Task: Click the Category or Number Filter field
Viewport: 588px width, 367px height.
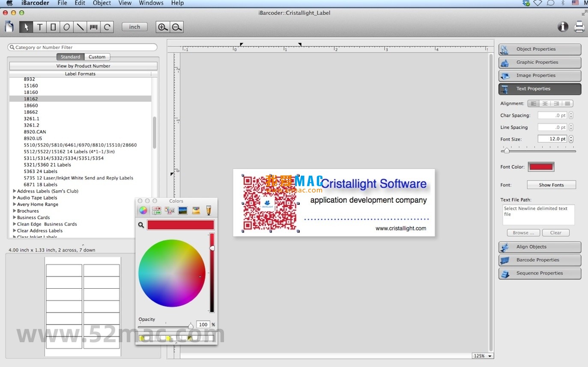Action: (82, 47)
